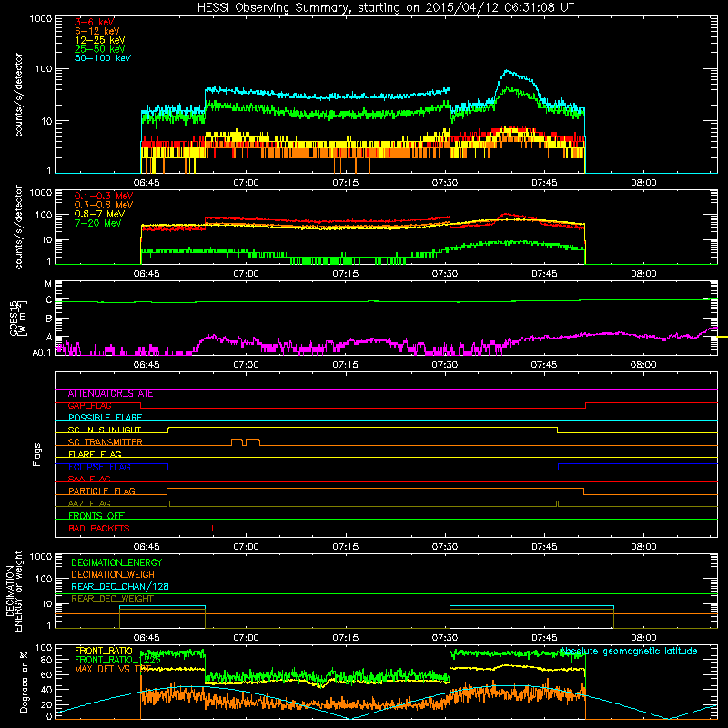Select the SAA_FLAG label
Screen dimensions: 728x728
pyautogui.click(x=89, y=479)
